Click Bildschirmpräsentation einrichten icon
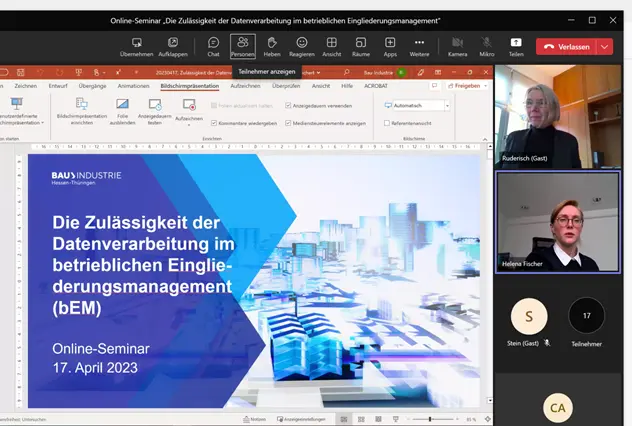The height and width of the screenshot is (426, 632). 81,104
